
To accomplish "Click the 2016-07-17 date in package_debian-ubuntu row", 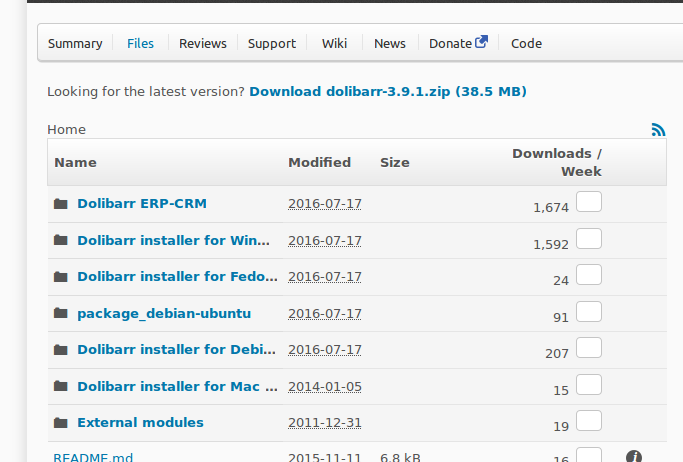I will (x=325, y=314).
